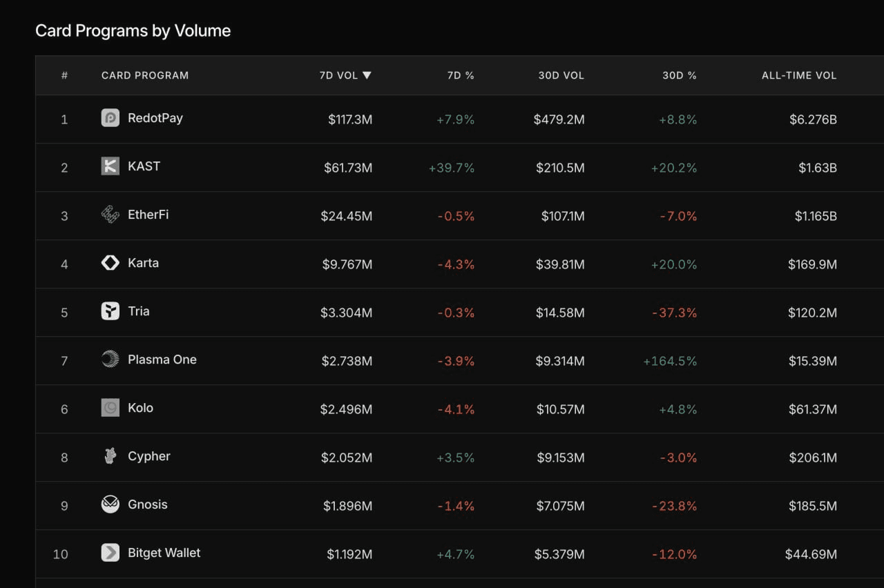884x588 pixels.
Task: Open the RedotPay program name link
Action: [155, 118]
